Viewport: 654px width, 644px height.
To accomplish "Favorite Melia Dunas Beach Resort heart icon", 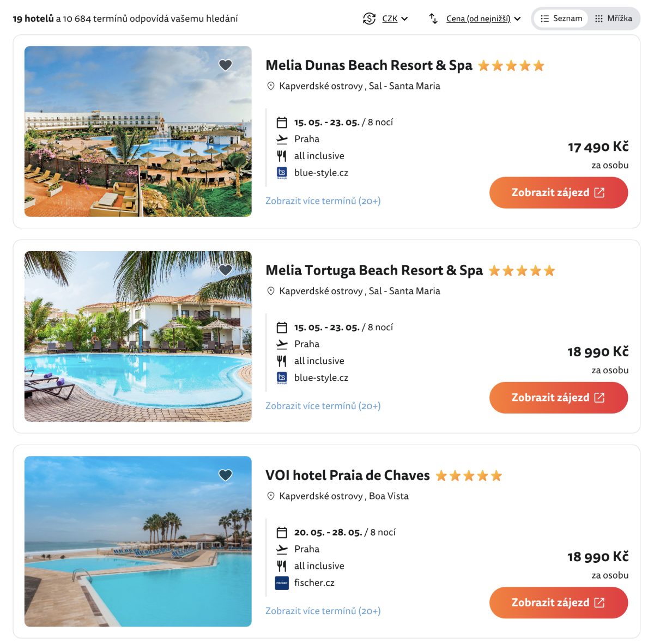I will [225, 65].
